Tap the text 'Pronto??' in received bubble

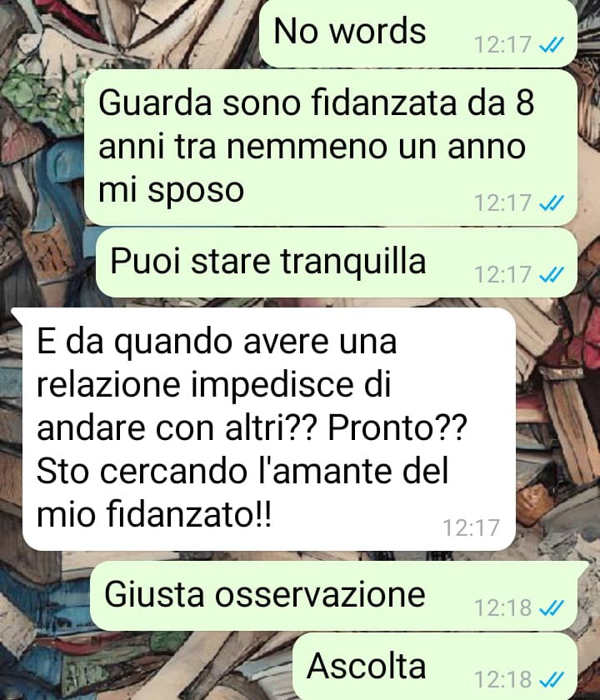397,428
